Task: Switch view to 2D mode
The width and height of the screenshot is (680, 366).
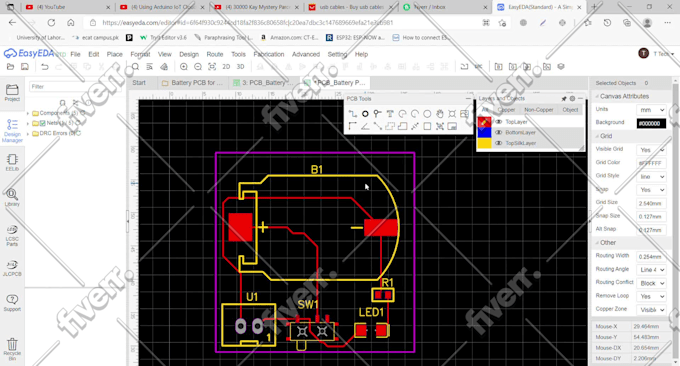Action: (226, 67)
